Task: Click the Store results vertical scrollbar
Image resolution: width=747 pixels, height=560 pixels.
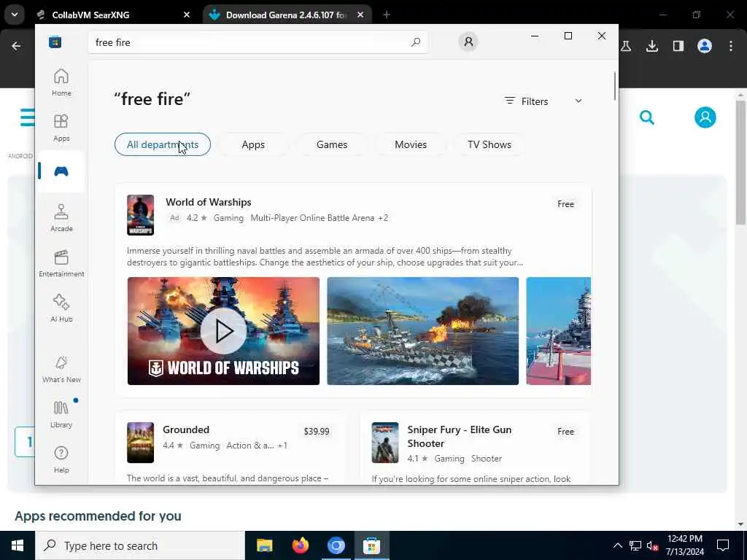Action: 614,86
